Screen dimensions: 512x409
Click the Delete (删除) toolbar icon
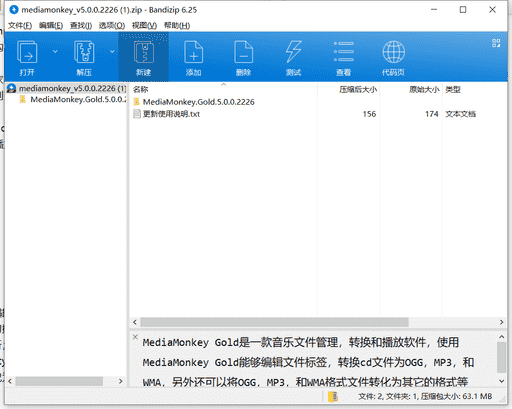tap(243, 57)
